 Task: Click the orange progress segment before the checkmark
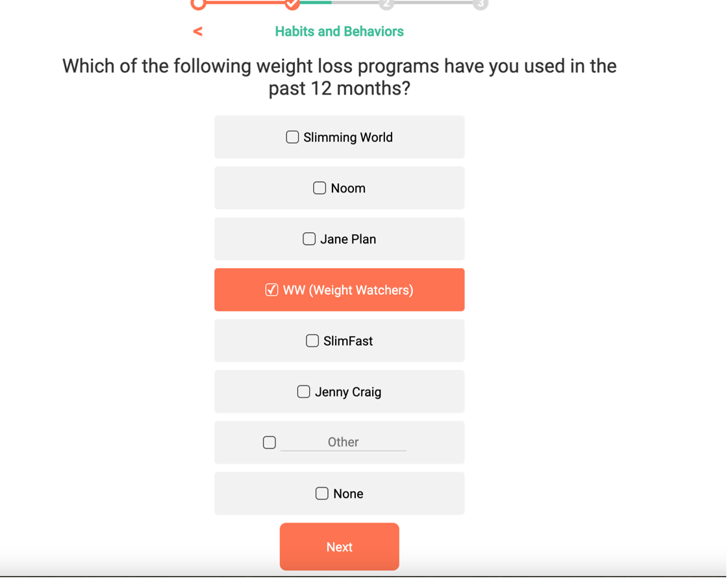point(245,3)
